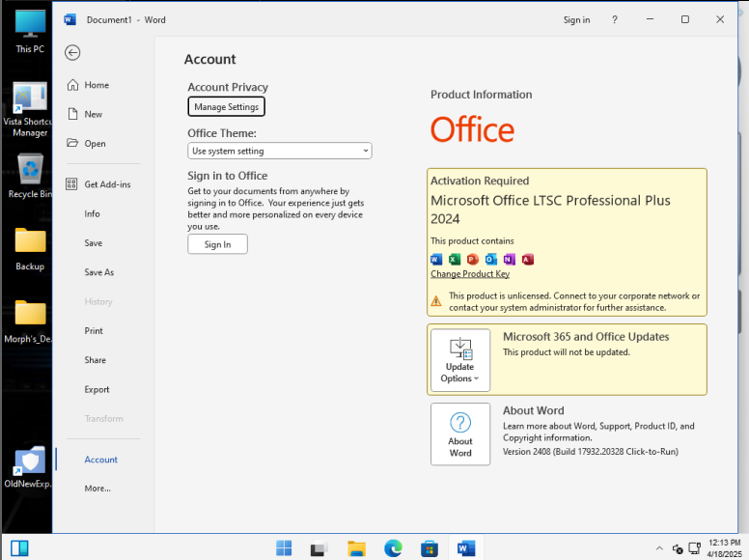Choose Save As in the sidebar

point(98,272)
